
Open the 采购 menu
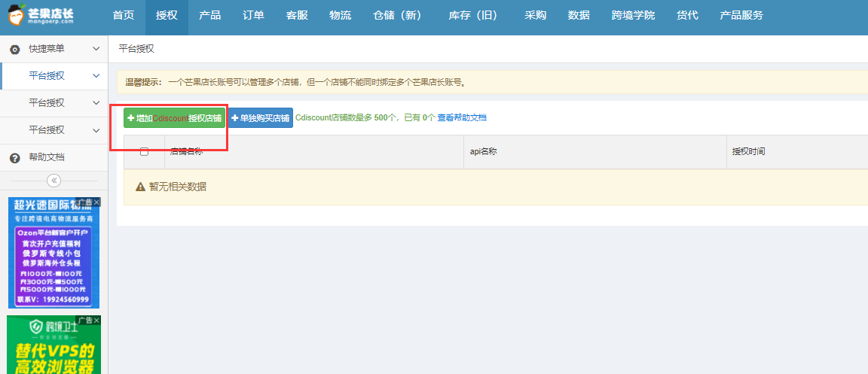coord(535,16)
